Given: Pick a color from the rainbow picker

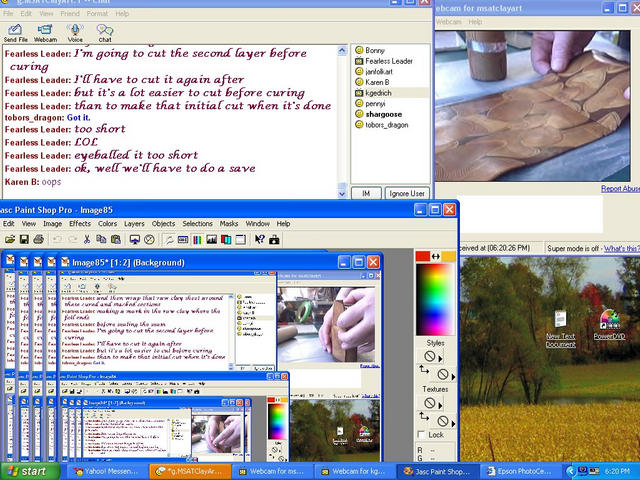Looking at the screenshot, I should click(x=436, y=299).
